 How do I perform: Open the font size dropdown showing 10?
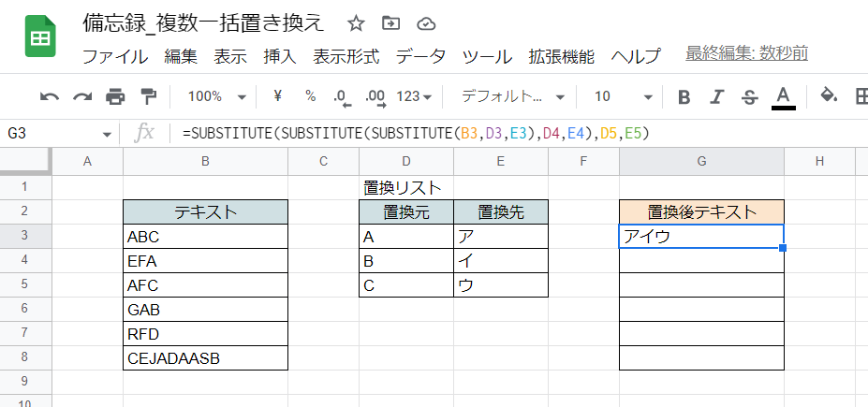click(x=624, y=96)
